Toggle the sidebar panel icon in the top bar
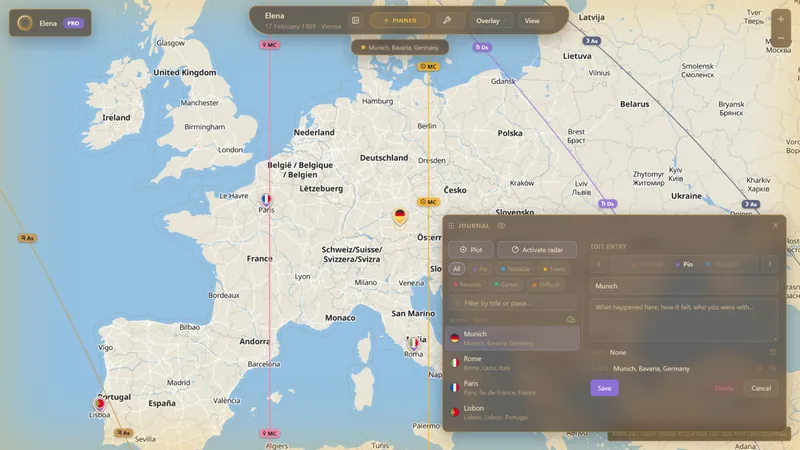 point(356,20)
